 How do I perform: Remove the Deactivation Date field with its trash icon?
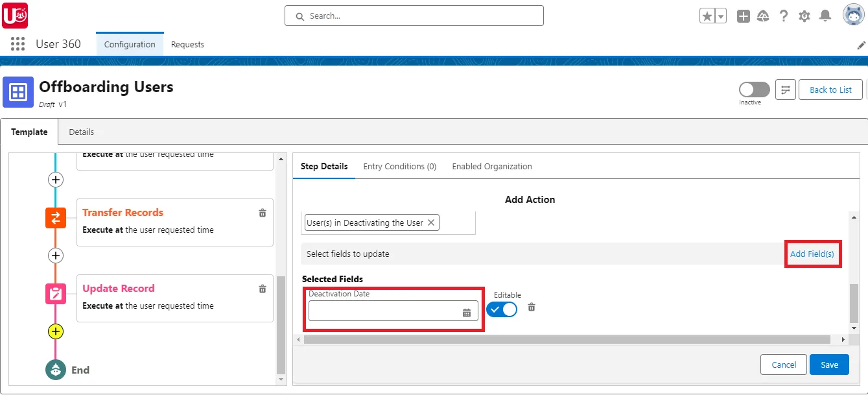tap(531, 308)
